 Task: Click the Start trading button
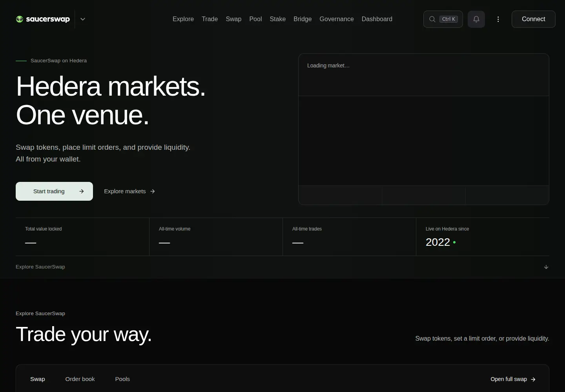[x=54, y=191]
